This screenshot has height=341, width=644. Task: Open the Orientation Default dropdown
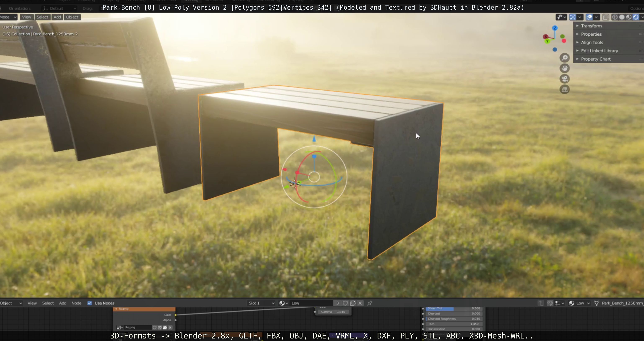point(59,8)
